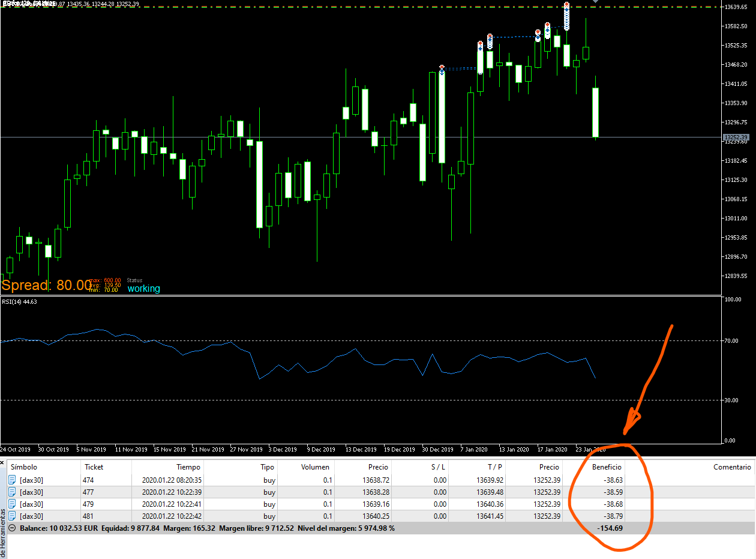
Task: Click take profit value 13641.45
Action: (490, 516)
